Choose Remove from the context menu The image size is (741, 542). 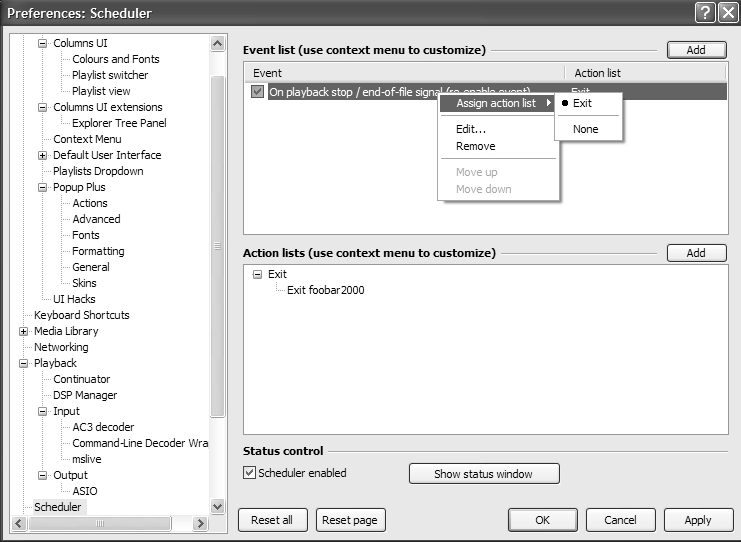click(475, 146)
